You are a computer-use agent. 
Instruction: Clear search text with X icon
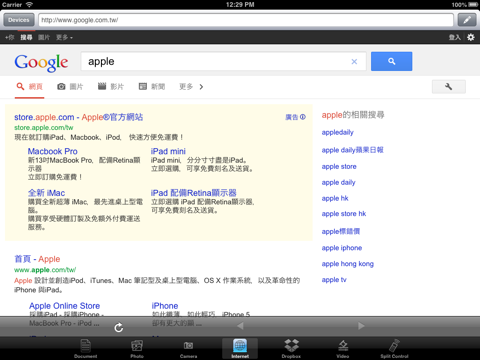354,61
